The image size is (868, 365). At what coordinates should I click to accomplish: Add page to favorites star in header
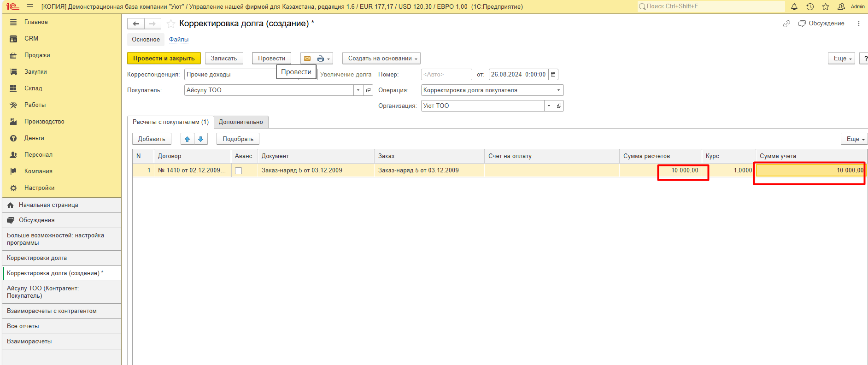[826, 6]
